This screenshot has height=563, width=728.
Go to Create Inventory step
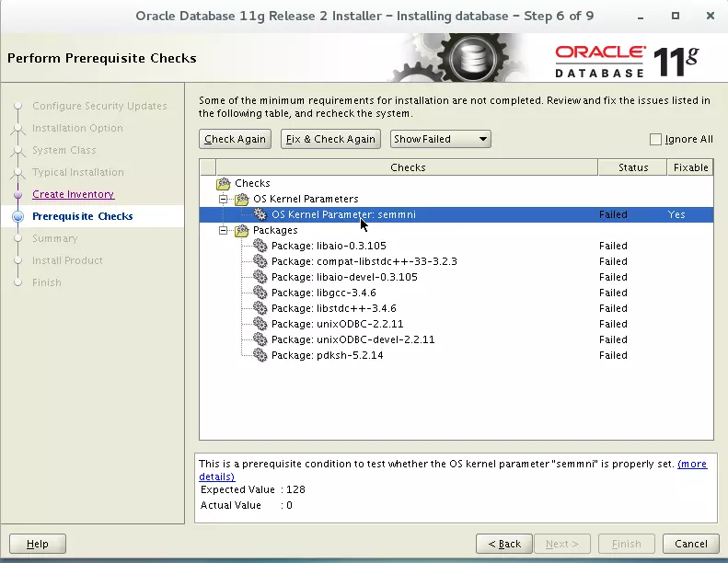point(74,194)
